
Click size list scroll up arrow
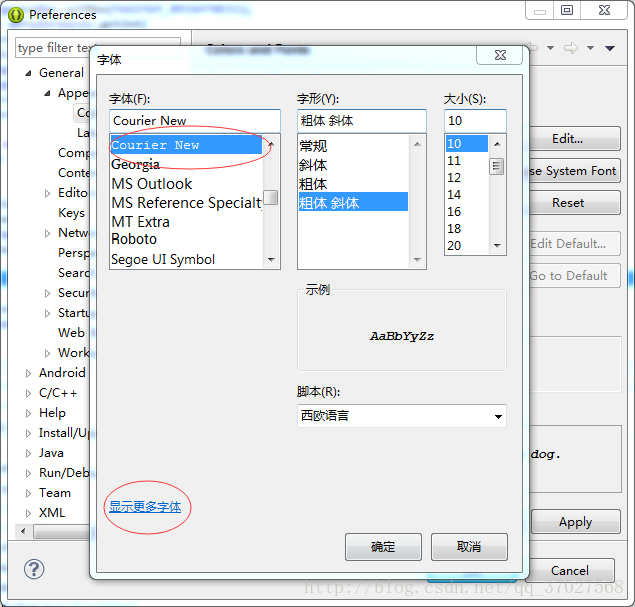[498, 144]
